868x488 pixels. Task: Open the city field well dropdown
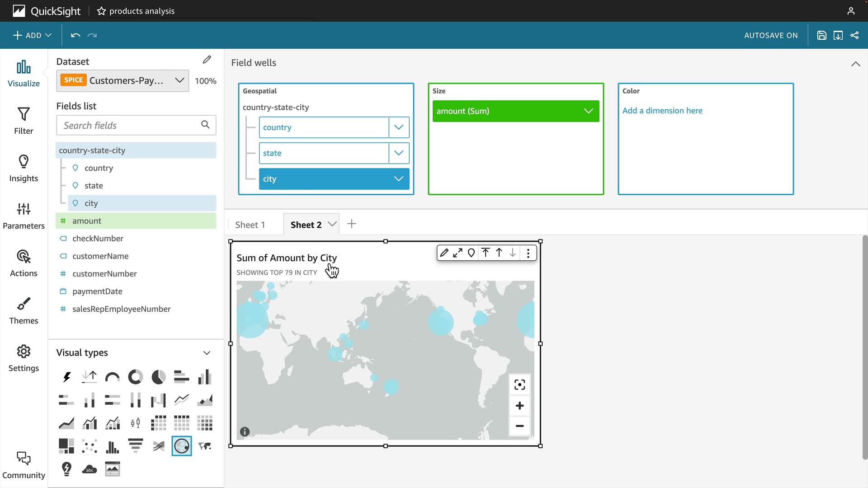[398, 179]
